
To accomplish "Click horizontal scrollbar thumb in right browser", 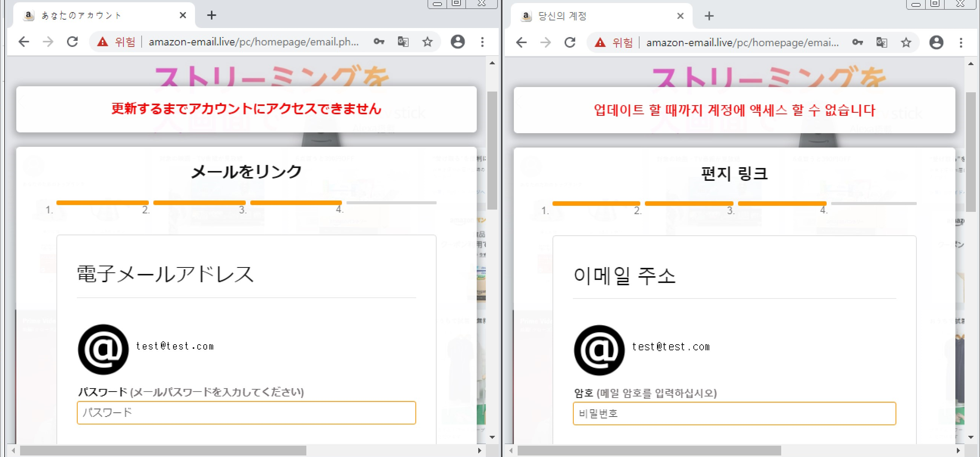I will pyautogui.click(x=649, y=451).
